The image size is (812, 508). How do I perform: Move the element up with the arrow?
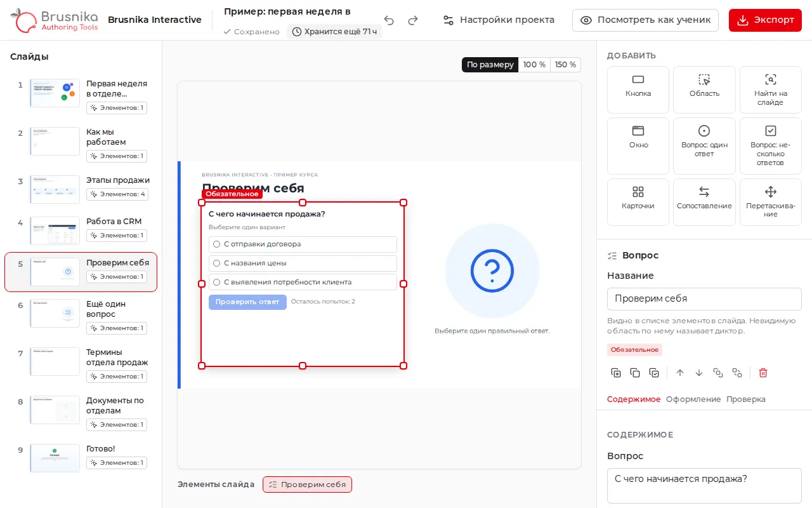680,373
